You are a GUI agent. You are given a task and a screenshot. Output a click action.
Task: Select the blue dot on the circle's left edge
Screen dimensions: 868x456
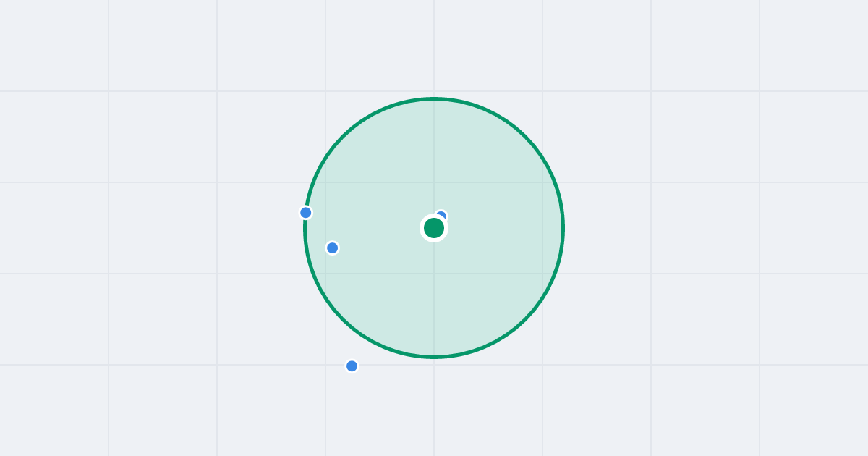coord(306,213)
